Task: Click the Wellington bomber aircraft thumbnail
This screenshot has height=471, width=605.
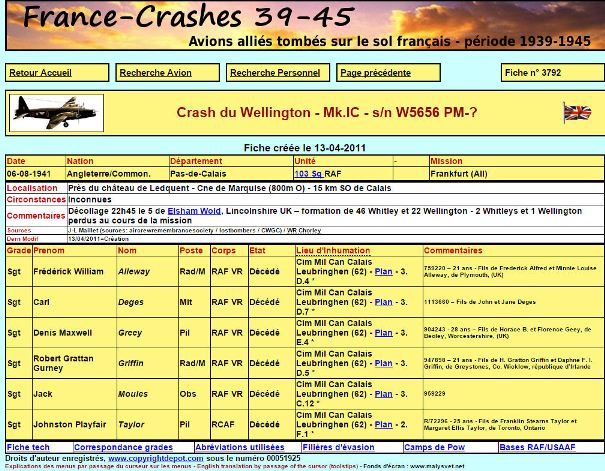Action: click(x=56, y=113)
